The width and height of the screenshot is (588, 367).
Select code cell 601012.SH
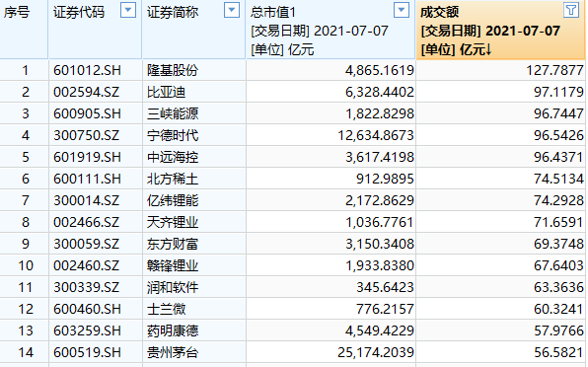pyautogui.click(x=96, y=70)
